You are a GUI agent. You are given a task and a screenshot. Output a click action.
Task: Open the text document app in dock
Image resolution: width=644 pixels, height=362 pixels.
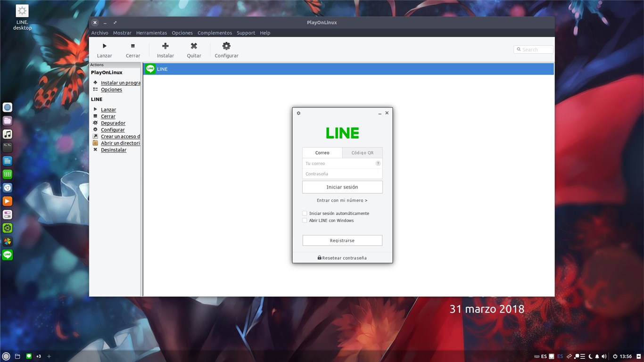click(x=8, y=161)
